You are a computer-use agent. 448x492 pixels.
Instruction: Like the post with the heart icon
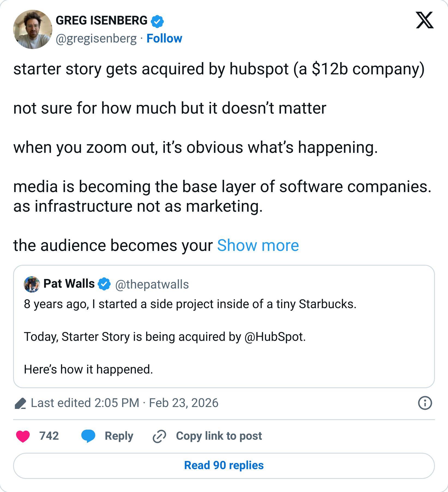point(23,436)
